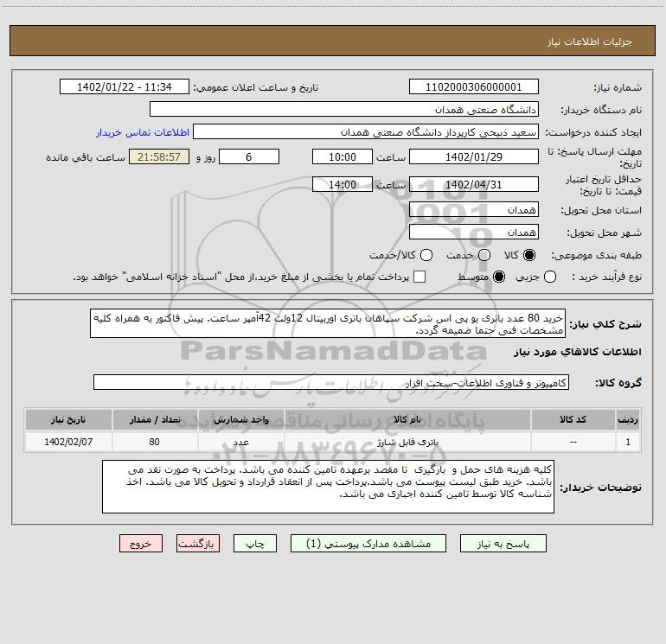Click the خروج exit button
The image size is (666, 644).
141,544
